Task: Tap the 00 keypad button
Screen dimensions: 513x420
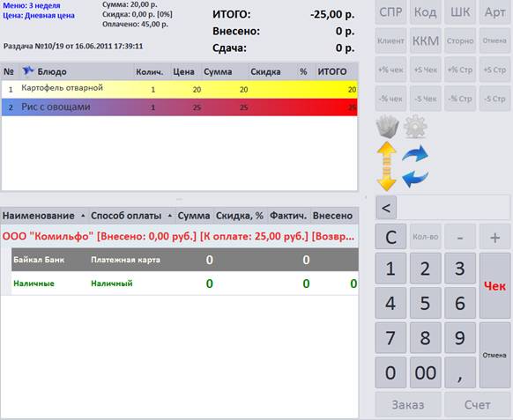Action: [x=426, y=372]
